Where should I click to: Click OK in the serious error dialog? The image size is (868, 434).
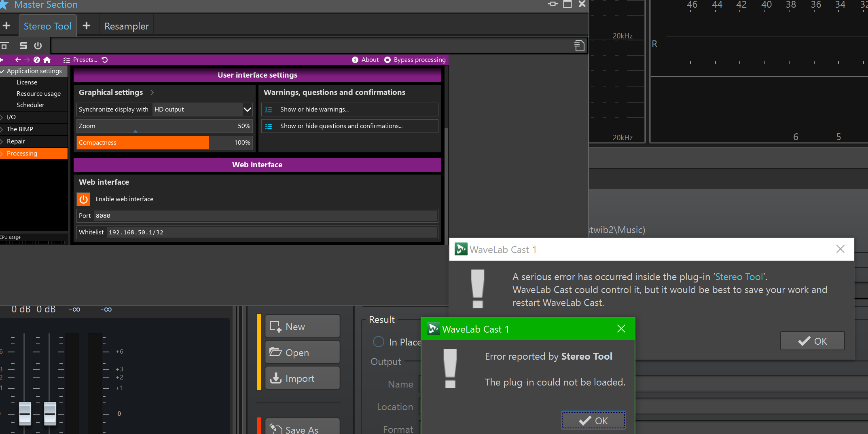(x=813, y=341)
